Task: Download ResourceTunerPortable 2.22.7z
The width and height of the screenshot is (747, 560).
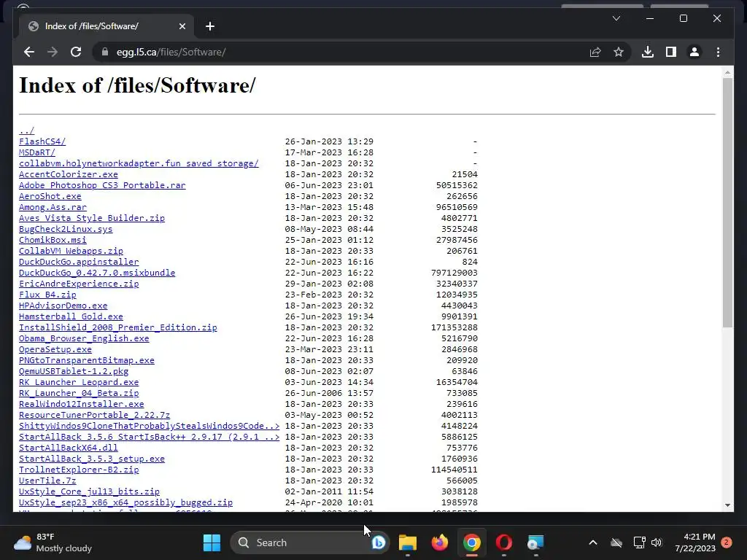Action: click(94, 415)
